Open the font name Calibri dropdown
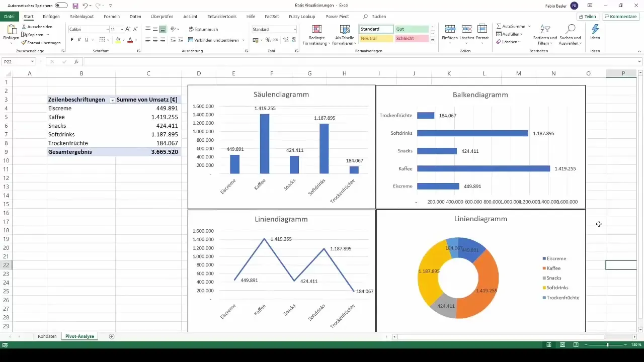 107,30
